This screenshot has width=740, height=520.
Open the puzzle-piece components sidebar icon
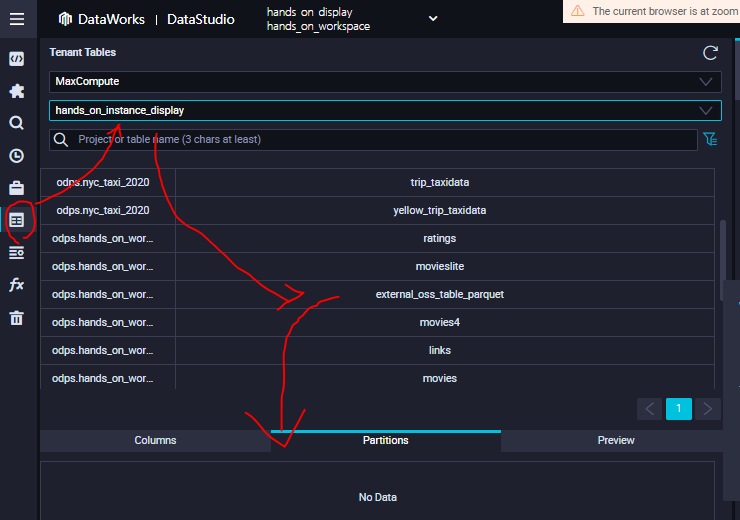coord(17,91)
